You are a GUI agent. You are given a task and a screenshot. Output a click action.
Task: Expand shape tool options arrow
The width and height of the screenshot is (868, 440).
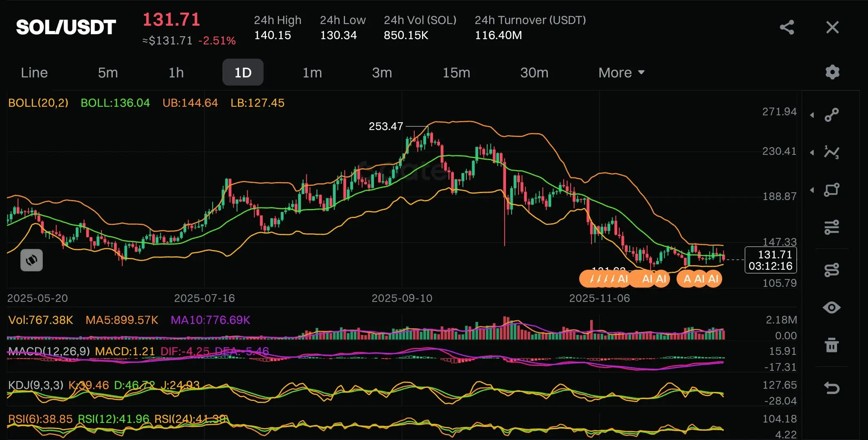(812, 190)
